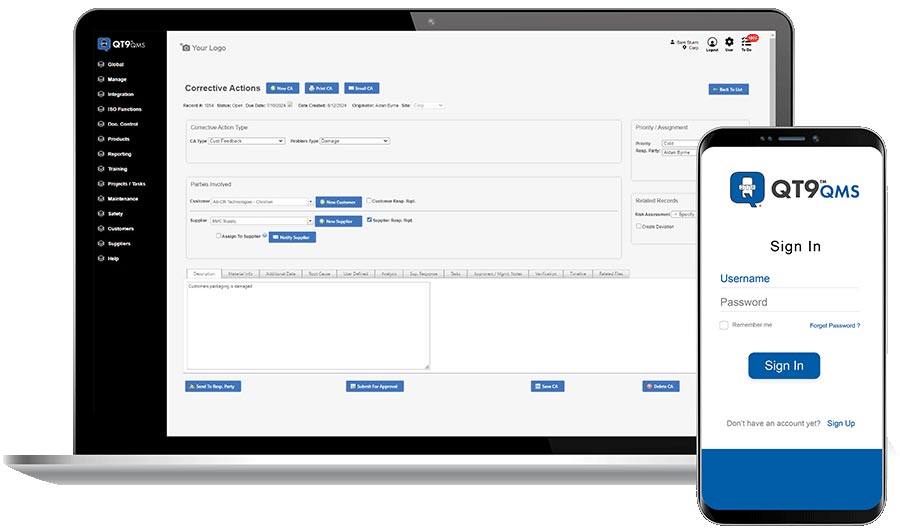Image resolution: width=900 pixels, height=530 pixels.
Task: Open the User settings gear icon
Action: pos(729,42)
